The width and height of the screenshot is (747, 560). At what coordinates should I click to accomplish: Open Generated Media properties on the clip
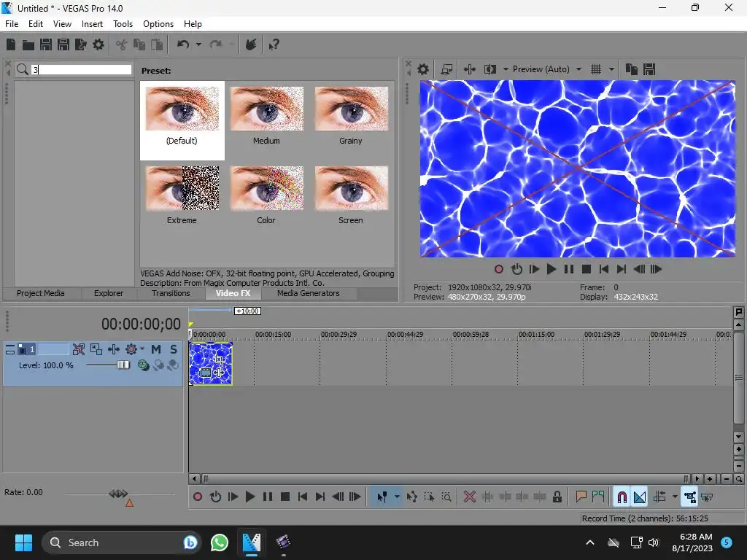(206, 373)
